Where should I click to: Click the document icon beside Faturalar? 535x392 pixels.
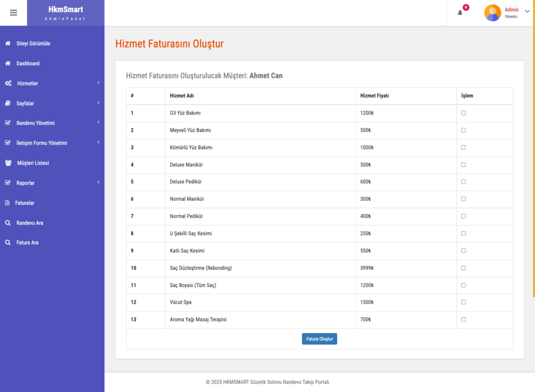point(7,203)
